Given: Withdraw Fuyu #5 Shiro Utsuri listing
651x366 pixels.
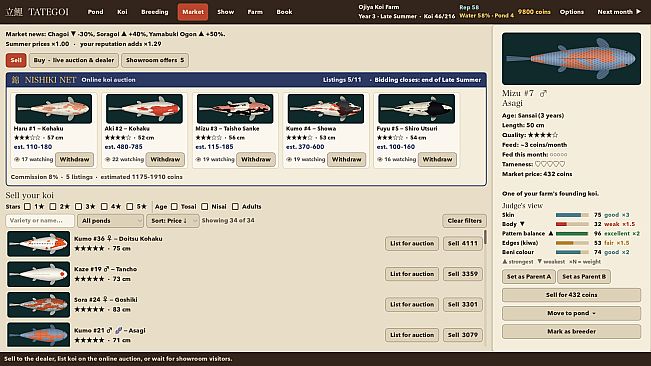Looking at the screenshot, I should click(437, 159).
